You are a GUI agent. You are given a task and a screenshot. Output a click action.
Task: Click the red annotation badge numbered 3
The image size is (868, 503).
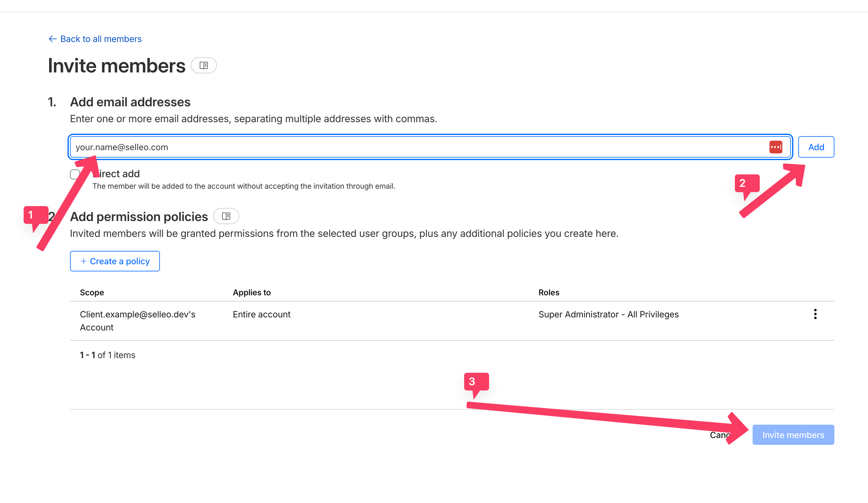click(476, 382)
